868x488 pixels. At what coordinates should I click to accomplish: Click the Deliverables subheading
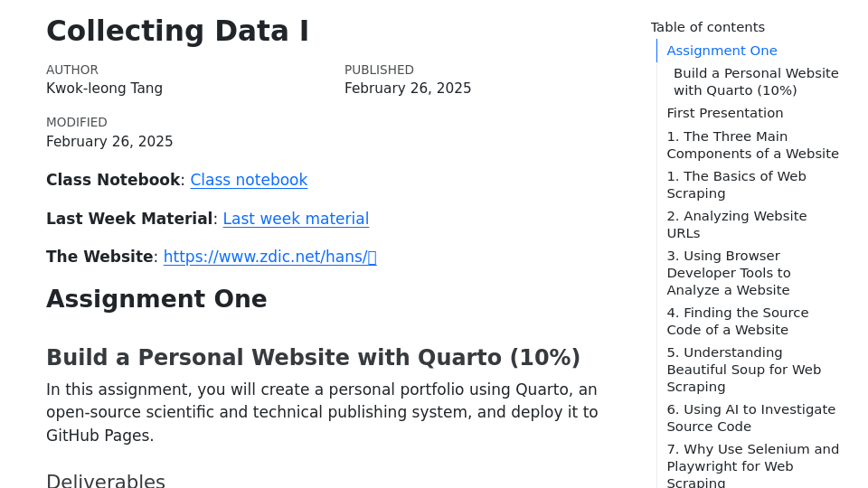click(106, 481)
